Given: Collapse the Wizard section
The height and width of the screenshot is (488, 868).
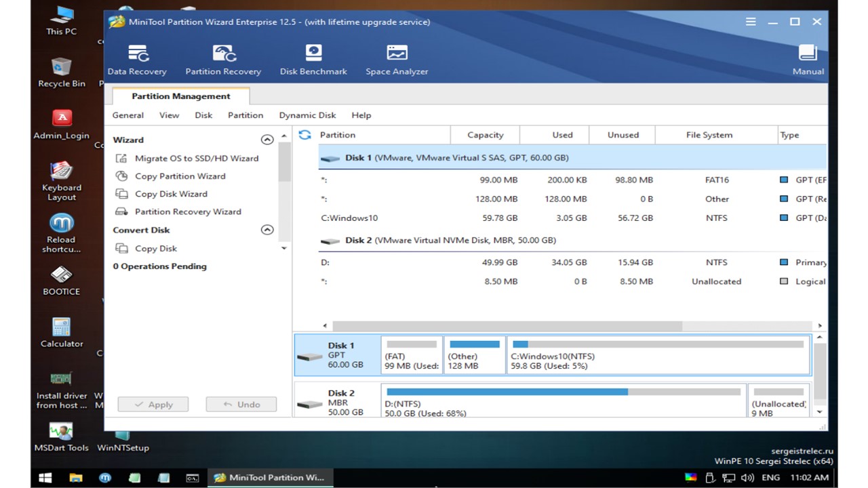Looking at the screenshot, I should (267, 140).
